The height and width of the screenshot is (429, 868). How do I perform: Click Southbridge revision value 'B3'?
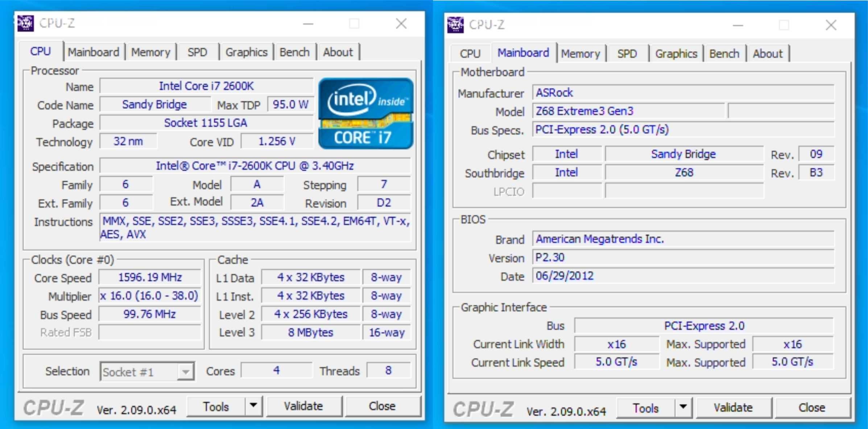[x=817, y=172]
